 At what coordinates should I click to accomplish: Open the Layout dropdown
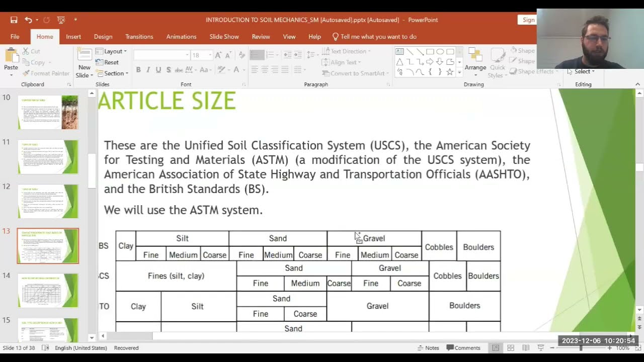click(x=111, y=51)
